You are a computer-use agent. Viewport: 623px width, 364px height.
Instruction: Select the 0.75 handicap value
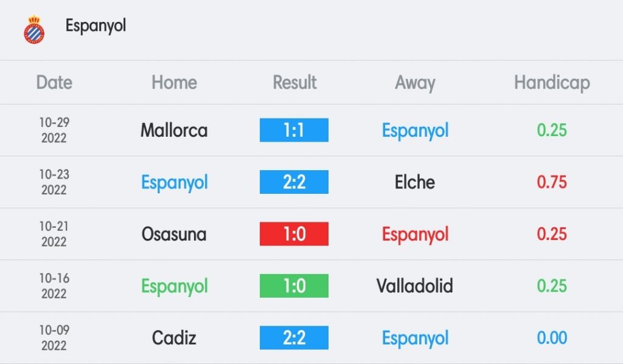click(x=552, y=182)
